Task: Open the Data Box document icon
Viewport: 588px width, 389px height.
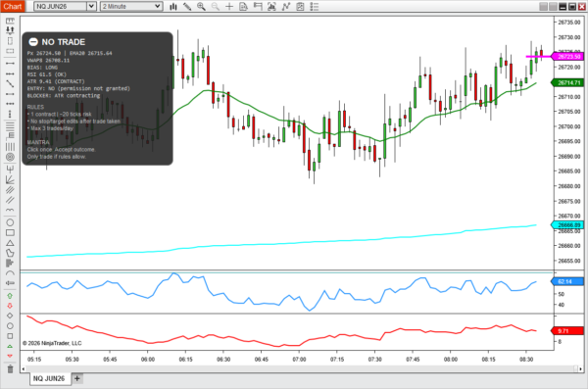Action: click(243, 7)
